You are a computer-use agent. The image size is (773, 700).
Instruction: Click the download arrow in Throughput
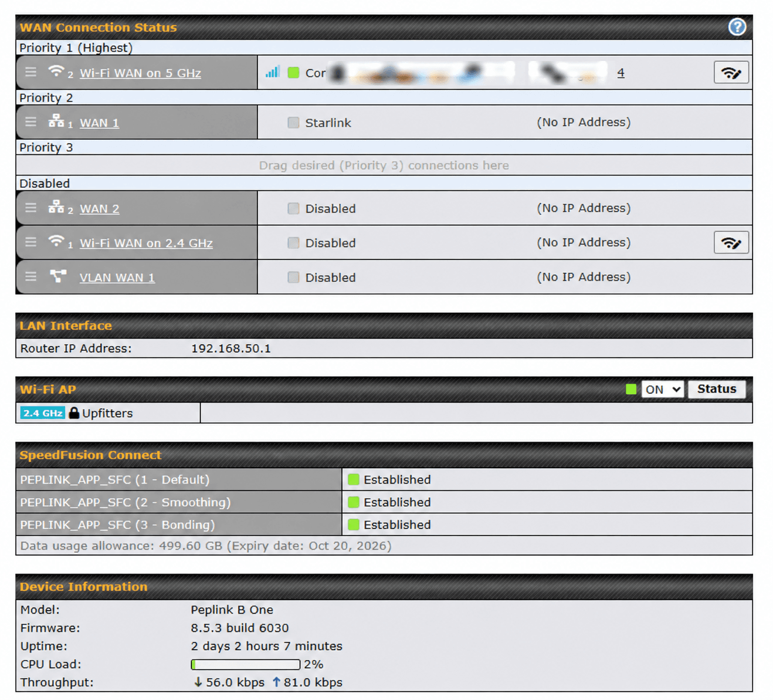(x=198, y=682)
